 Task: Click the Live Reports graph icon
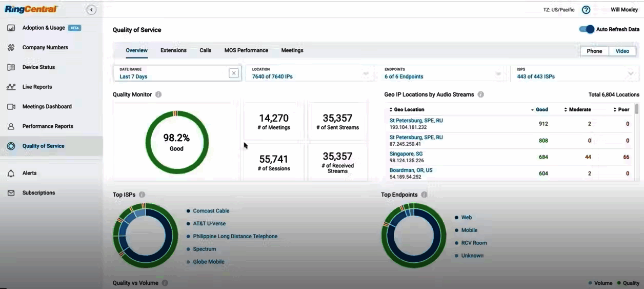coord(11,87)
